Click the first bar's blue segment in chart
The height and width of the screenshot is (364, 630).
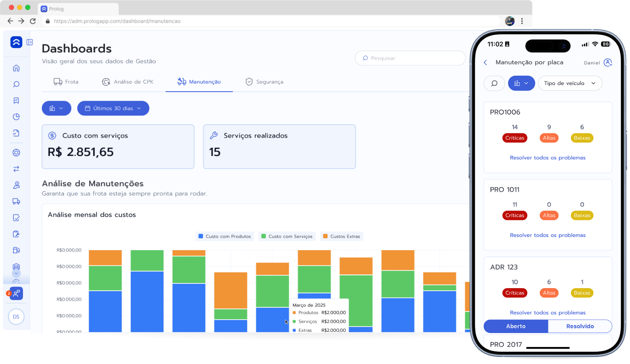click(105, 312)
